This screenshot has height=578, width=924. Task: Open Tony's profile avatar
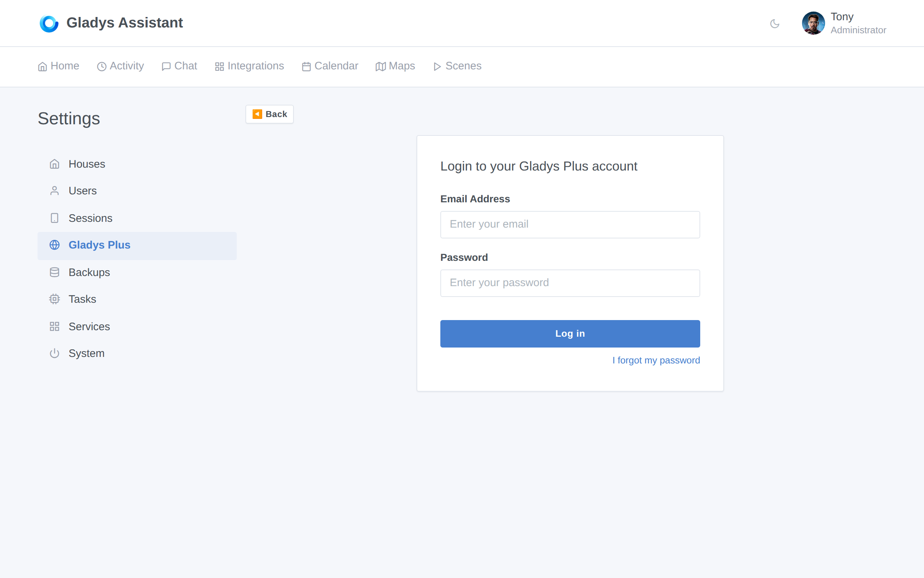coord(813,23)
